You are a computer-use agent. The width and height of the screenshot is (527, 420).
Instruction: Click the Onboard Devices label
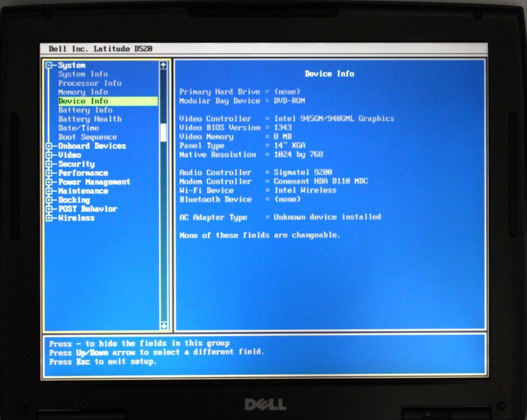[x=92, y=146]
